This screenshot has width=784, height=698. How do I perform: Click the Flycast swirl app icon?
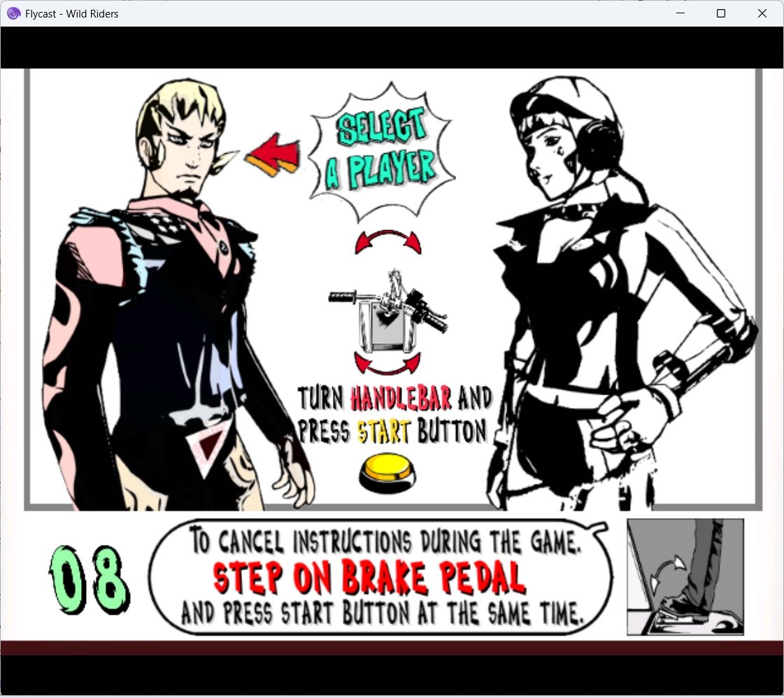[13, 13]
